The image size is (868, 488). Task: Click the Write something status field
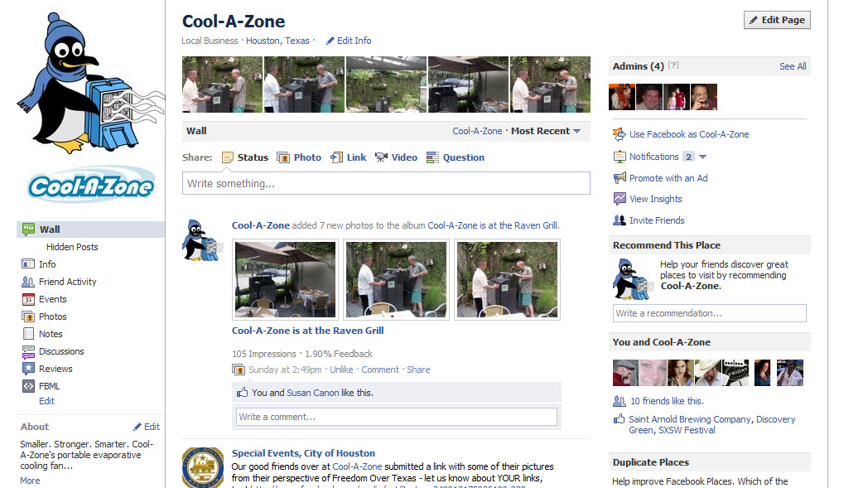386,183
